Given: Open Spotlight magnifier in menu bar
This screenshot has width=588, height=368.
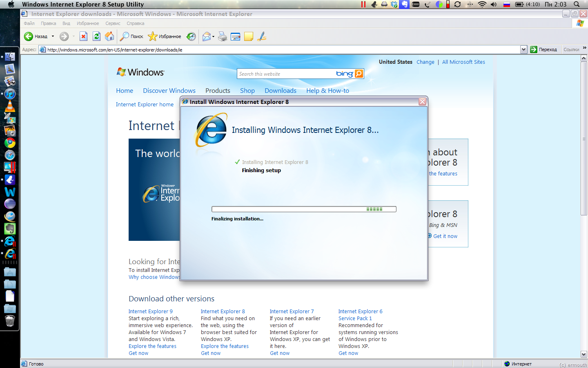Looking at the screenshot, I should tap(577, 4).
